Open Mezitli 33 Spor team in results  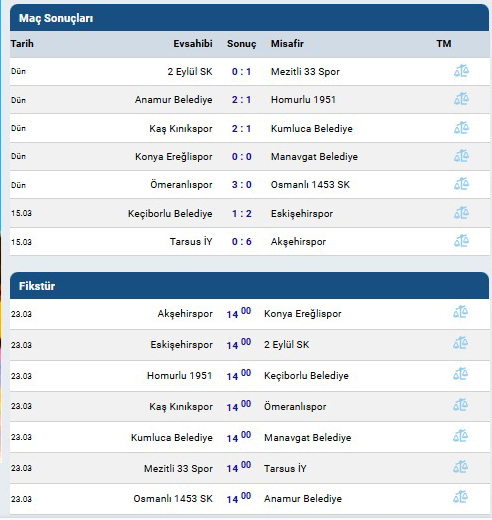click(305, 72)
